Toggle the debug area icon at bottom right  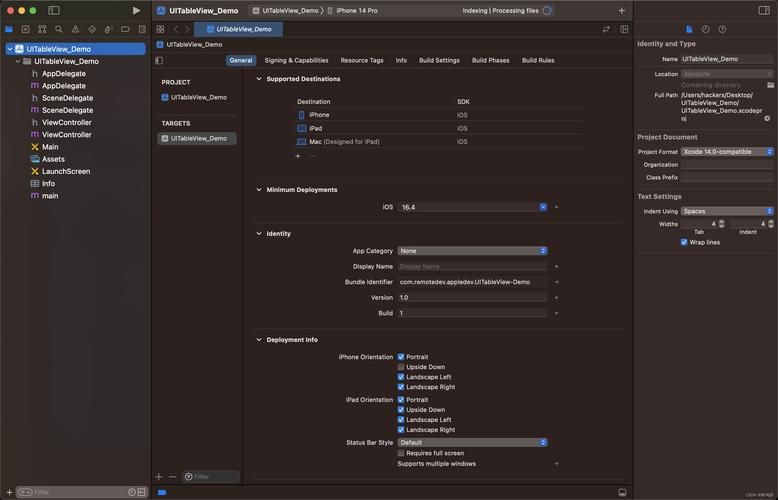coord(622,492)
